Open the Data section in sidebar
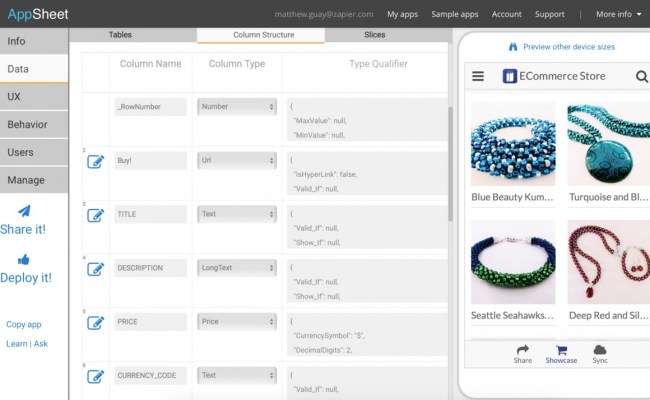 point(34,69)
